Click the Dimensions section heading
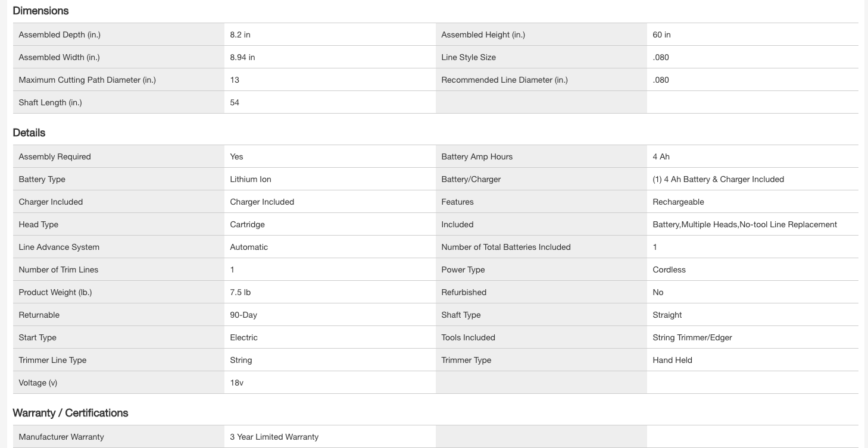 point(40,11)
